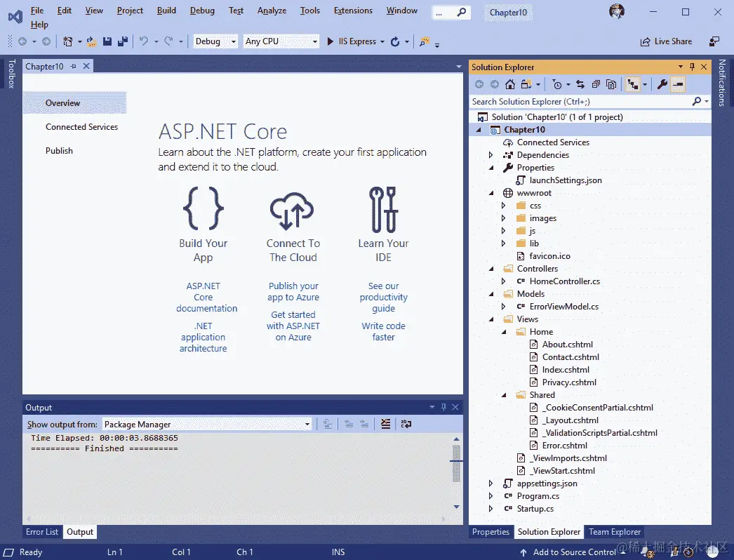Switch to the Team Explorer tab
Screen dimensions: 734x560
(x=614, y=531)
